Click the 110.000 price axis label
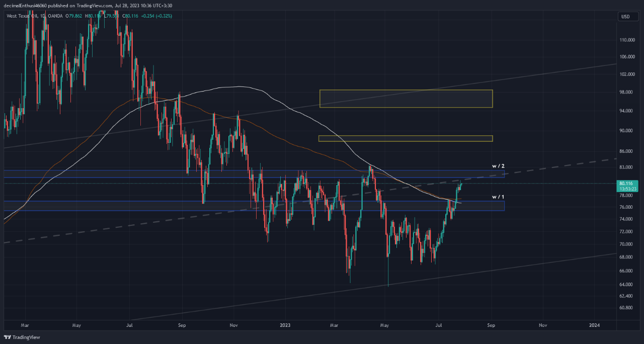 pyautogui.click(x=625, y=40)
